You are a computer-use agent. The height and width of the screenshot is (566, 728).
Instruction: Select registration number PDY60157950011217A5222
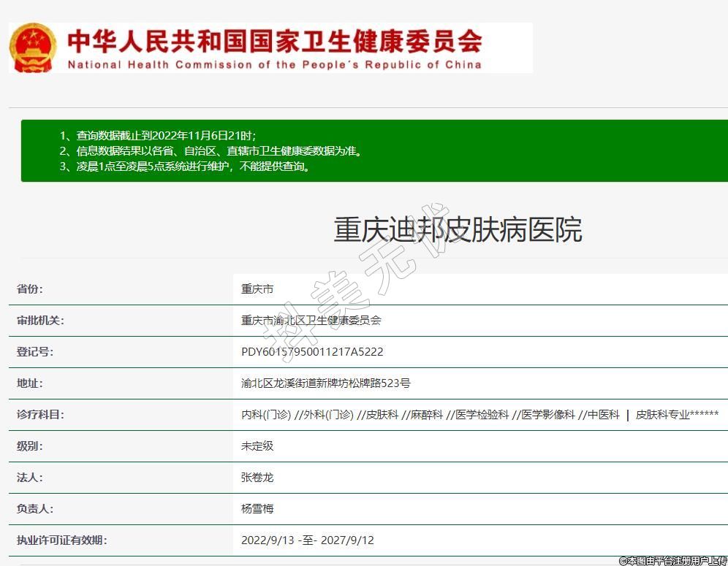[x=312, y=352]
